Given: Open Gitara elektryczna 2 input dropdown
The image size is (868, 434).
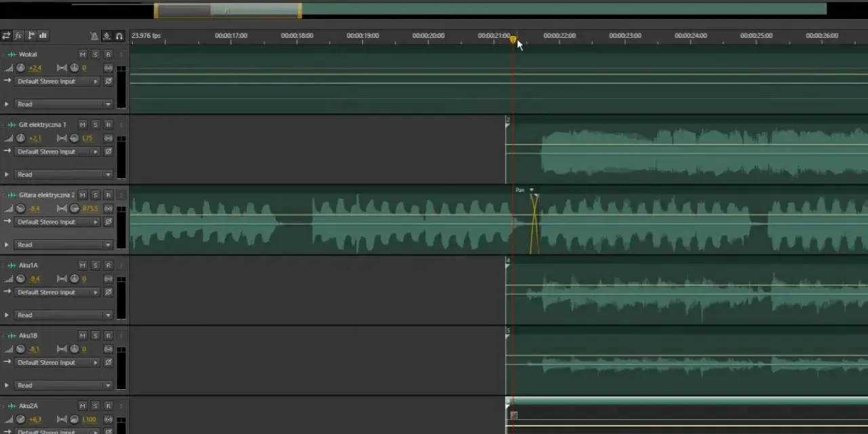Looking at the screenshot, I should tap(57, 222).
